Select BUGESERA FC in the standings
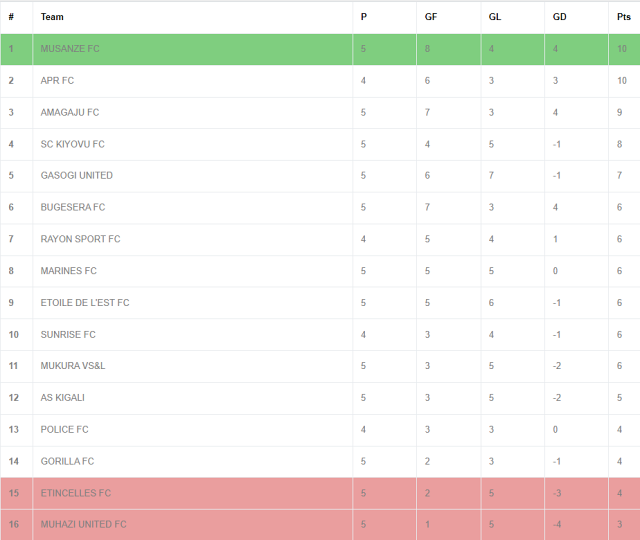Image resolution: width=640 pixels, height=540 pixels. [x=72, y=208]
